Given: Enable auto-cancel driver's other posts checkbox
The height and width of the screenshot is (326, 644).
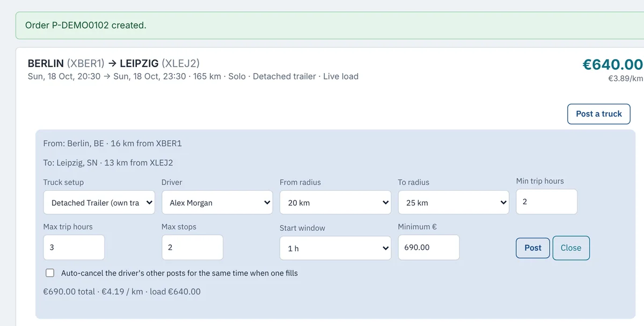Looking at the screenshot, I should (50, 273).
